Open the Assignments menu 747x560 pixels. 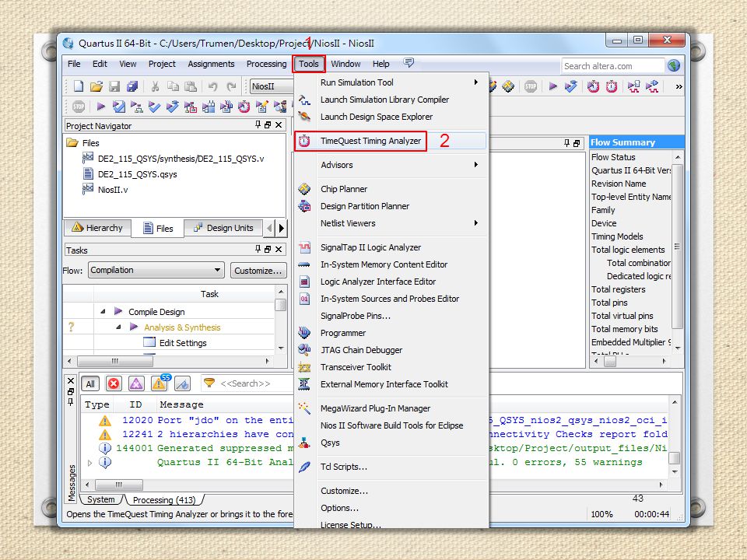coord(211,64)
